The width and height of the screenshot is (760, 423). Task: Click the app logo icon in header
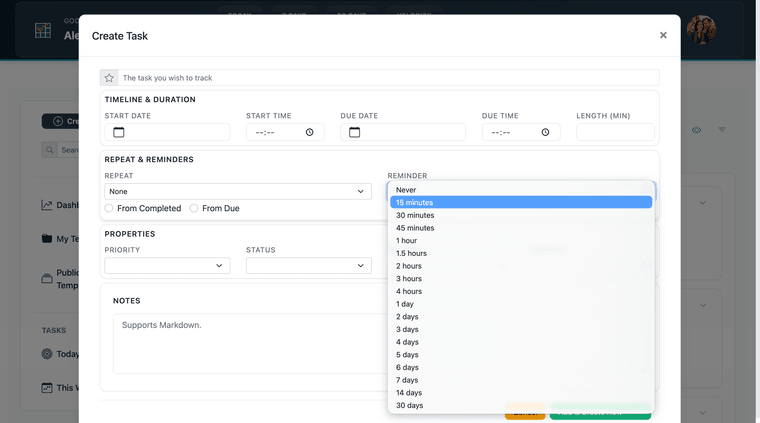coord(43,31)
